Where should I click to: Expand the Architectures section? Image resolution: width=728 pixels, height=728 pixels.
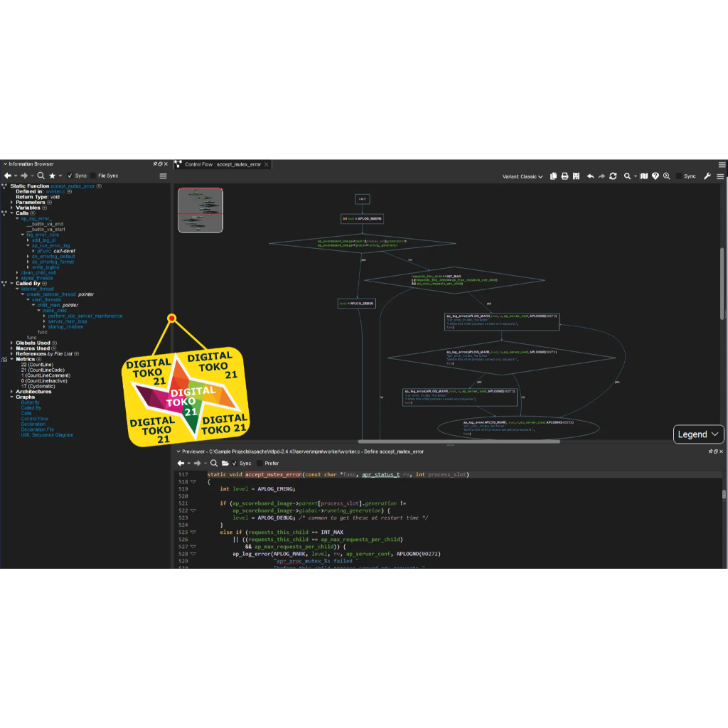11,392
